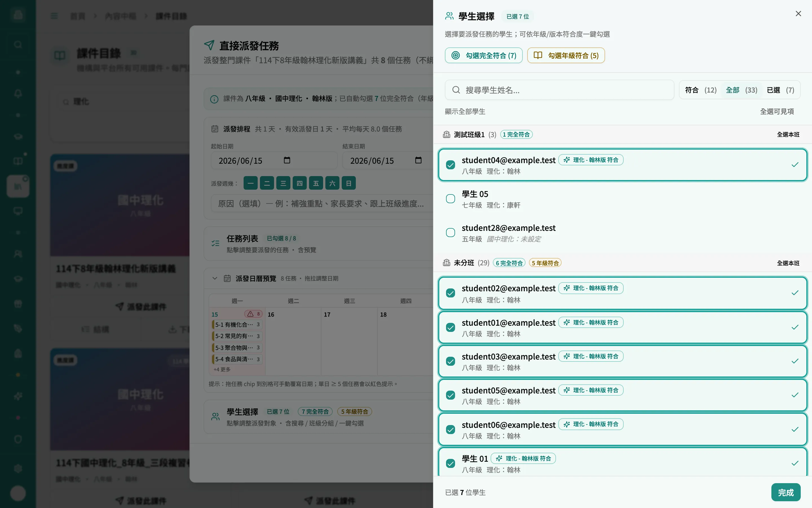Click the 結束日期 2026/06/15 date field
This screenshot has height=508, width=812.
pyautogui.click(x=388, y=161)
